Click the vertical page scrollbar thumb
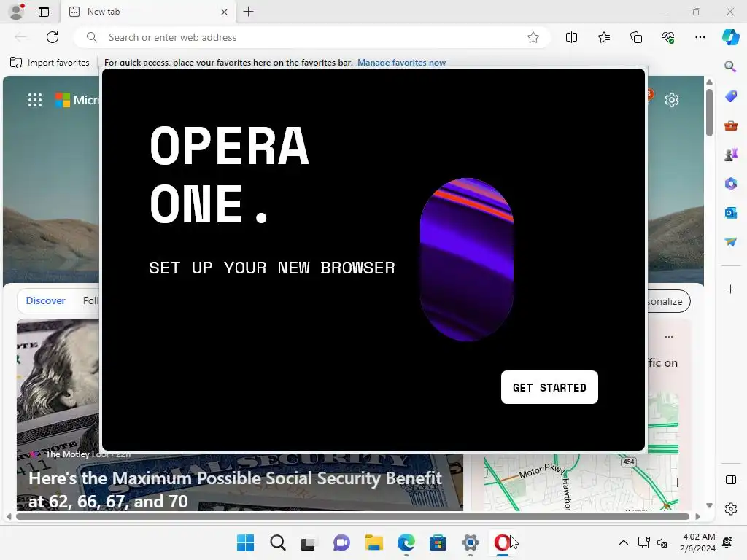 click(x=709, y=112)
